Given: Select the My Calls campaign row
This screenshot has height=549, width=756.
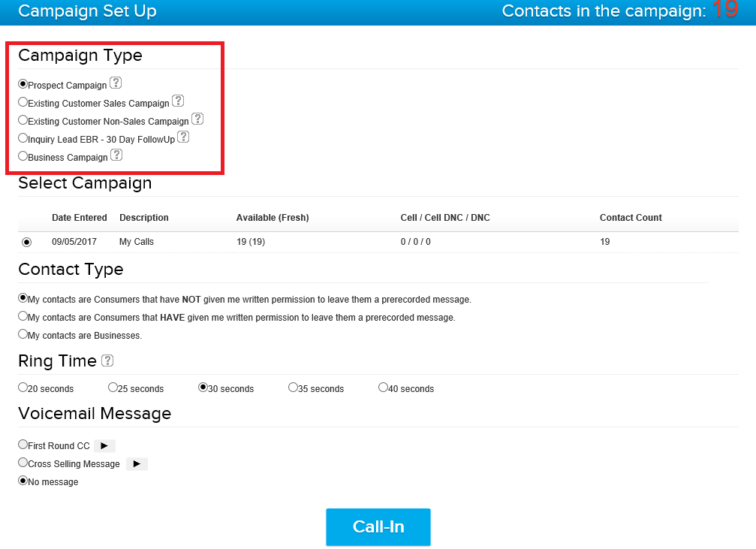Looking at the screenshot, I should coord(27,241).
